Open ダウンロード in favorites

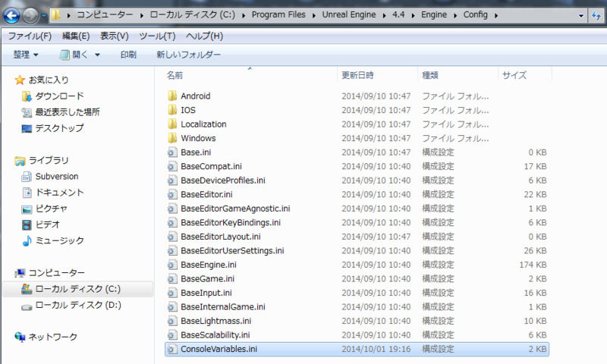59,96
